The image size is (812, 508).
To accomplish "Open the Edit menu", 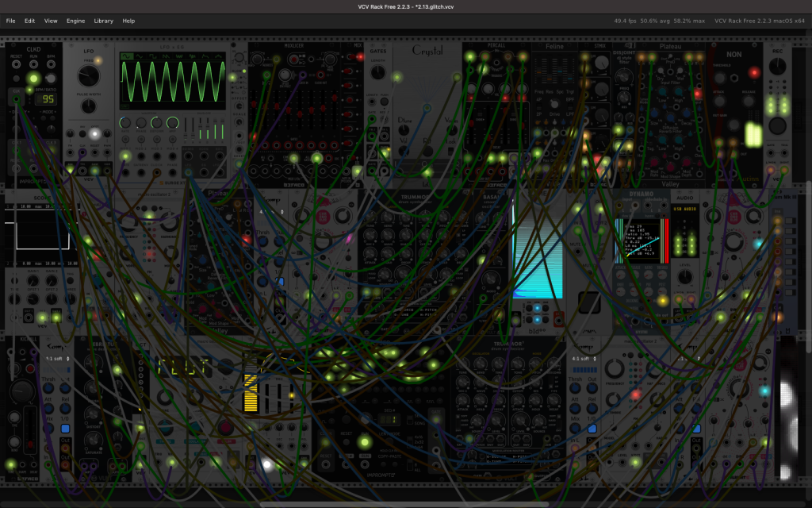I will coord(29,21).
